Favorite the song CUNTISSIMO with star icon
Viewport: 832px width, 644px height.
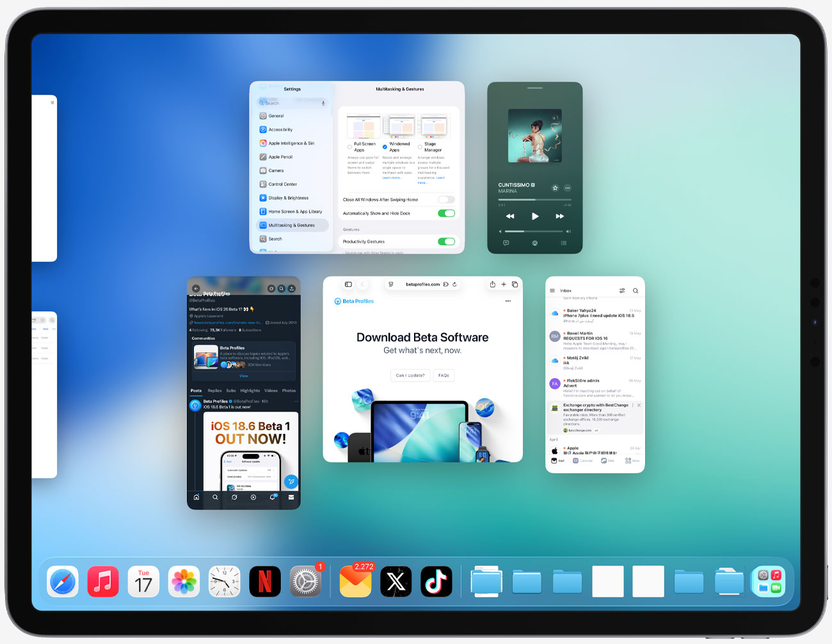tap(555, 188)
